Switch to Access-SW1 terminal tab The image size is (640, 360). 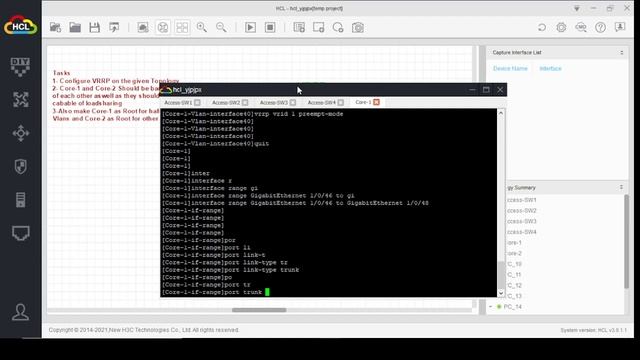tap(178, 102)
